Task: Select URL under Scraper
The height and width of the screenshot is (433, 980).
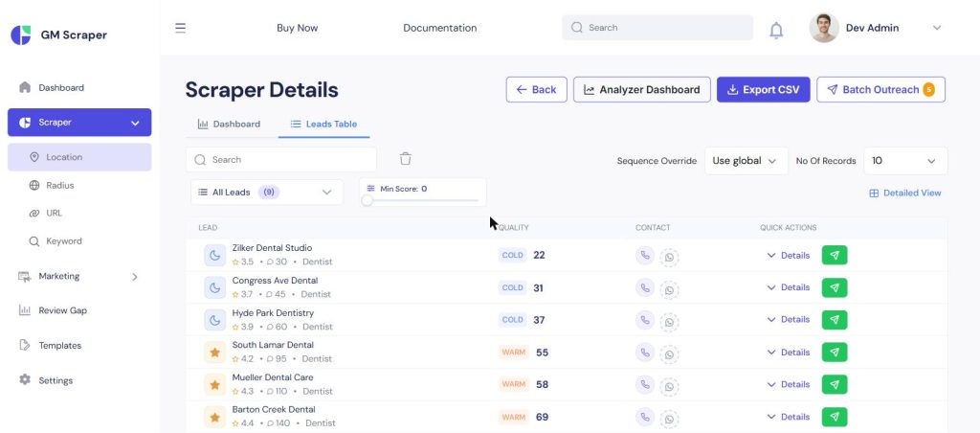Action: point(54,213)
